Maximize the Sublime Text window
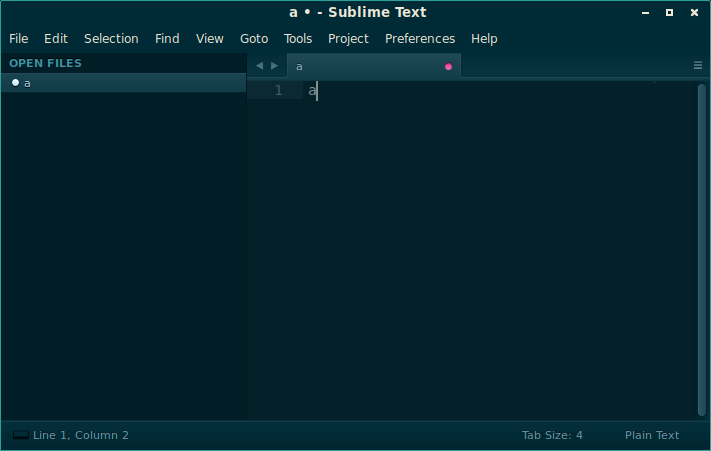This screenshot has height=451, width=711. [x=669, y=13]
